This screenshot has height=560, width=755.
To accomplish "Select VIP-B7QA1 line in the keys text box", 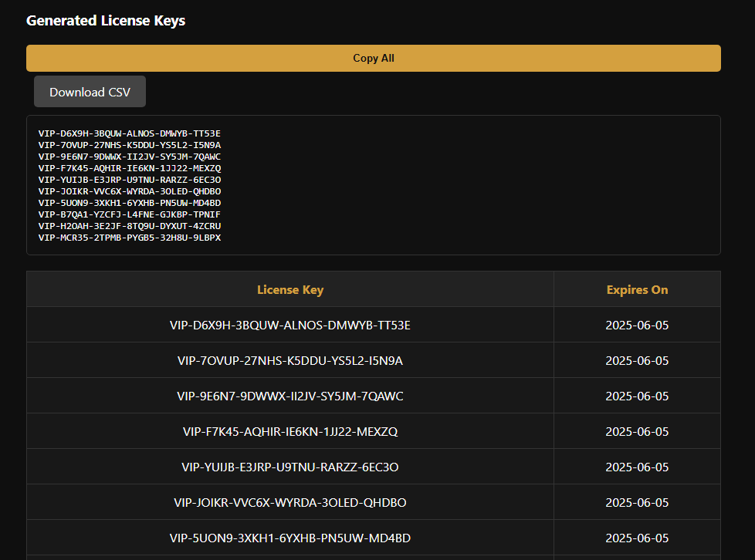I will click(x=130, y=214).
